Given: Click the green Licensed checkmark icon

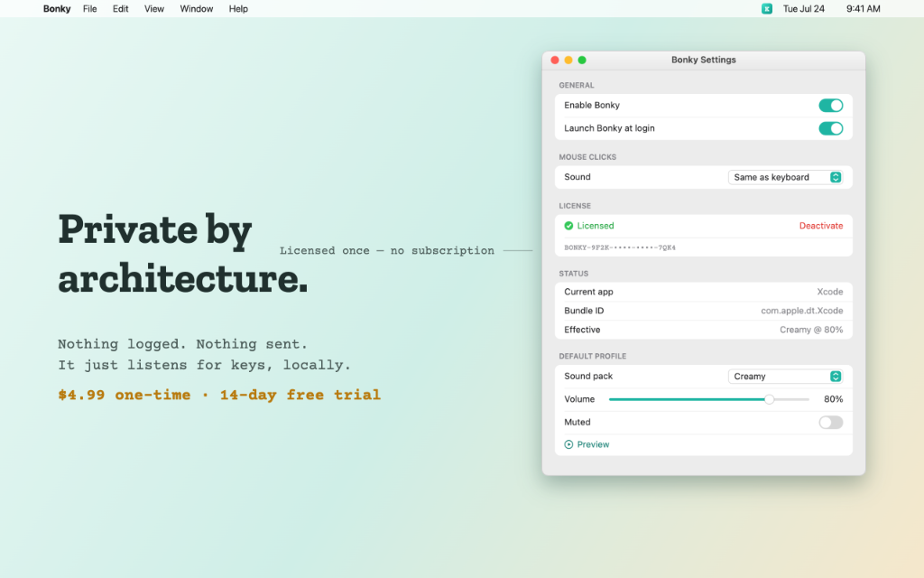Looking at the screenshot, I should pyautogui.click(x=568, y=226).
